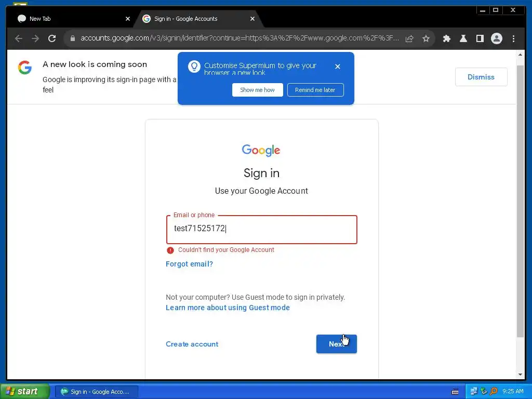Viewport: 532px width, 399px height.
Task: Select the Sign in - Google taskbar item
Action: [x=96, y=392]
